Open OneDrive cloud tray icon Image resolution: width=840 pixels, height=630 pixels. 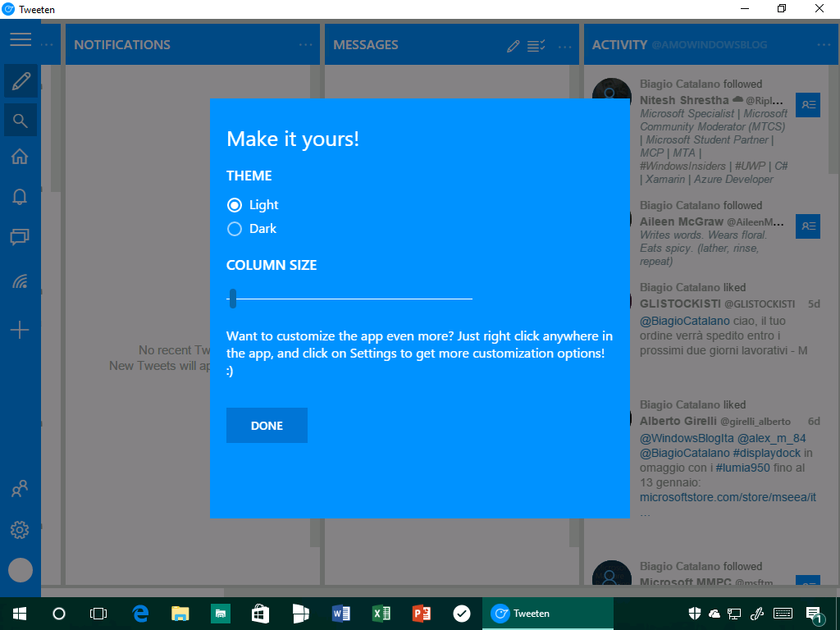714,614
